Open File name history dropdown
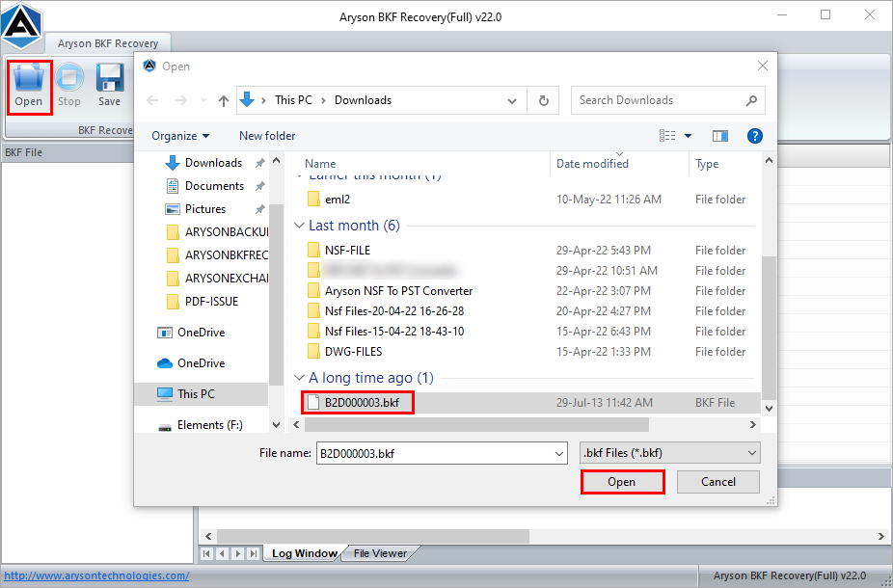The image size is (893, 588). [x=558, y=454]
